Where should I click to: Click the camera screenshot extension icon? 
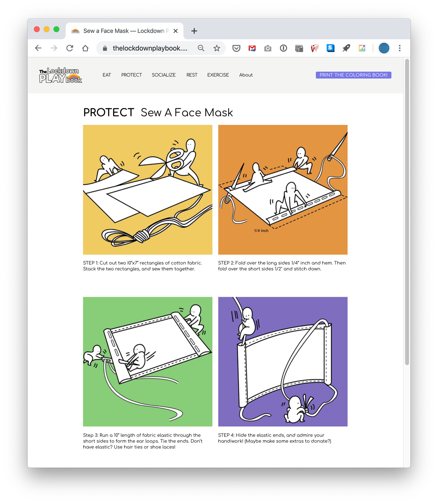pos(268,48)
